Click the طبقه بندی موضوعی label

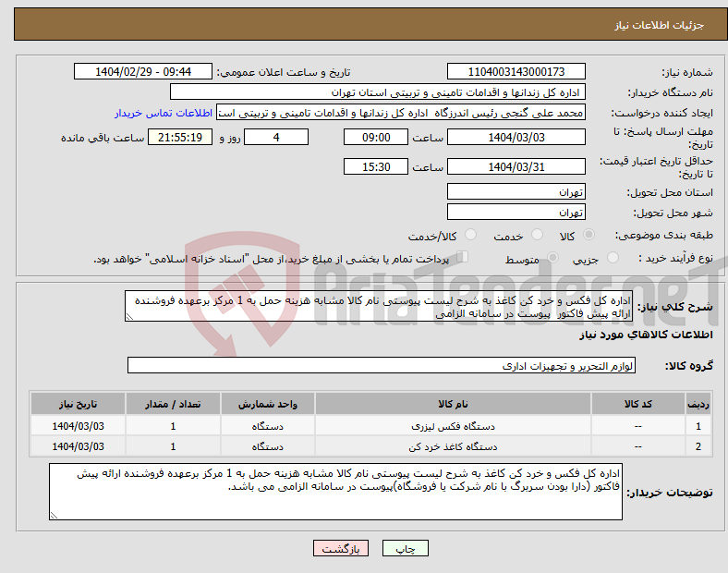(664, 236)
